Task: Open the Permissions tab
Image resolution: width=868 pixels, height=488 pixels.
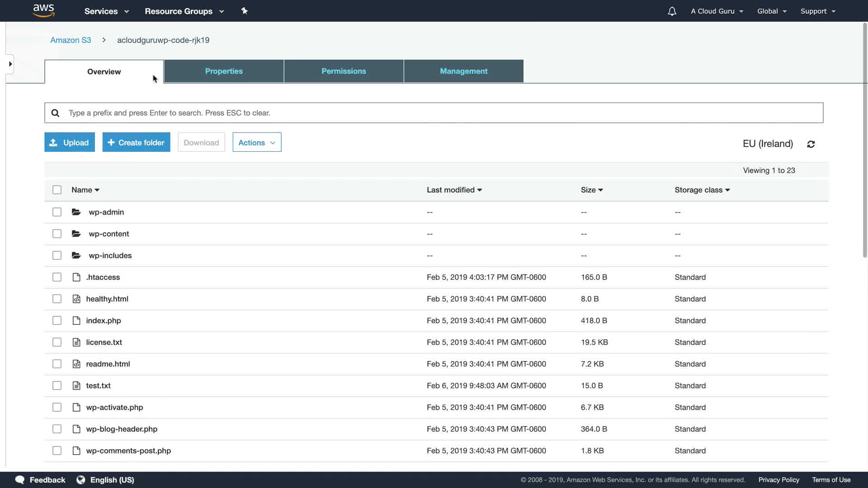Action: (x=344, y=71)
